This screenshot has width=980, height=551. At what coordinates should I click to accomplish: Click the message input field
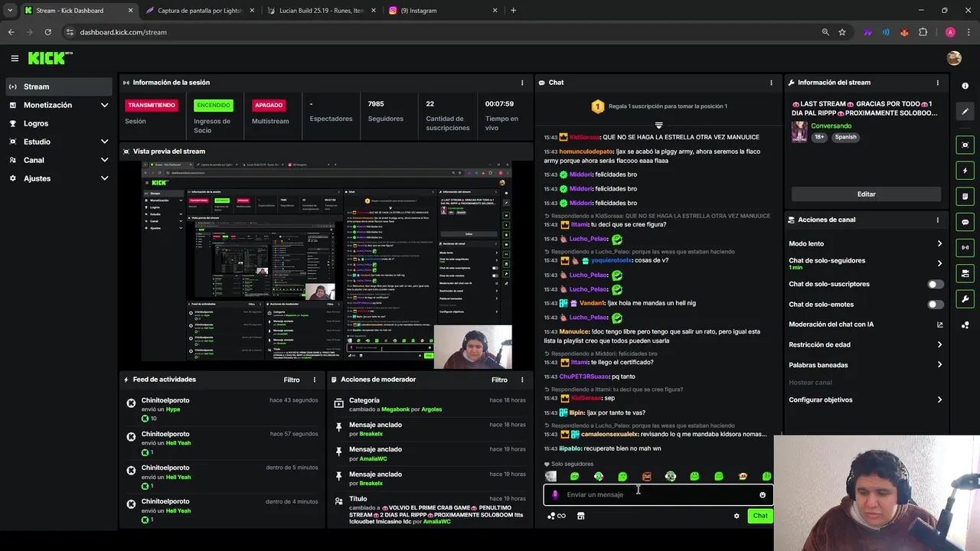point(658,495)
